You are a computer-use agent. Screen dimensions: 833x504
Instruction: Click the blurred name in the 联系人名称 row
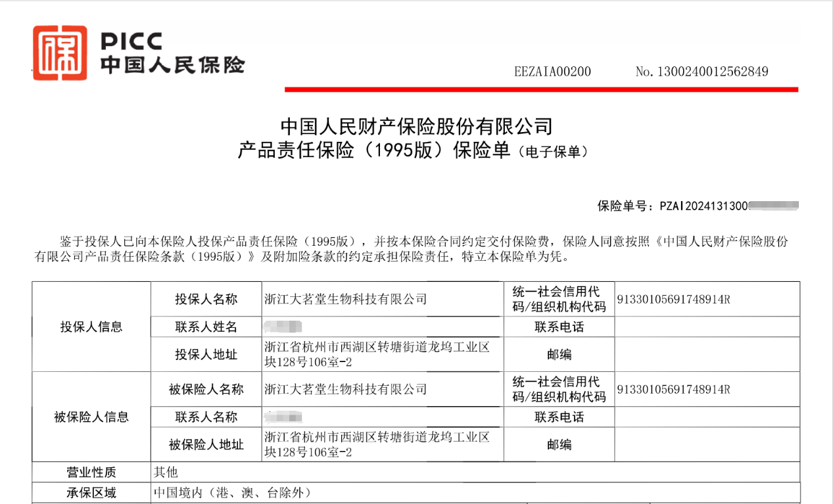coord(283,417)
